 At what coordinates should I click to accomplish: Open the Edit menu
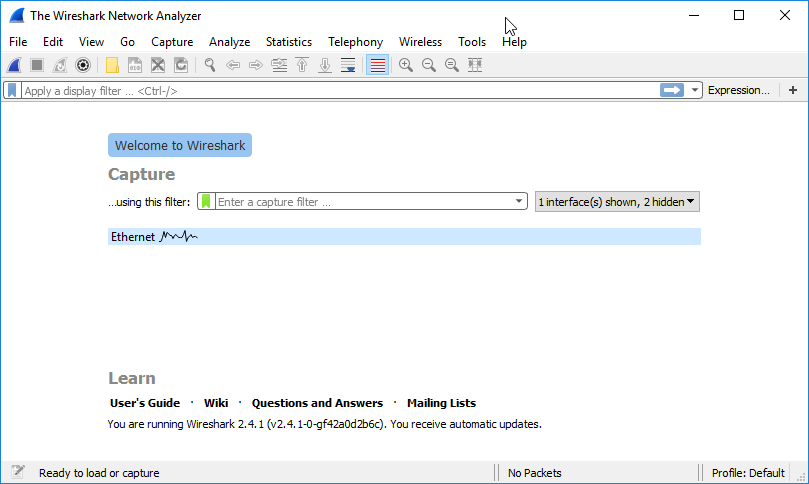tap(53, 42)
